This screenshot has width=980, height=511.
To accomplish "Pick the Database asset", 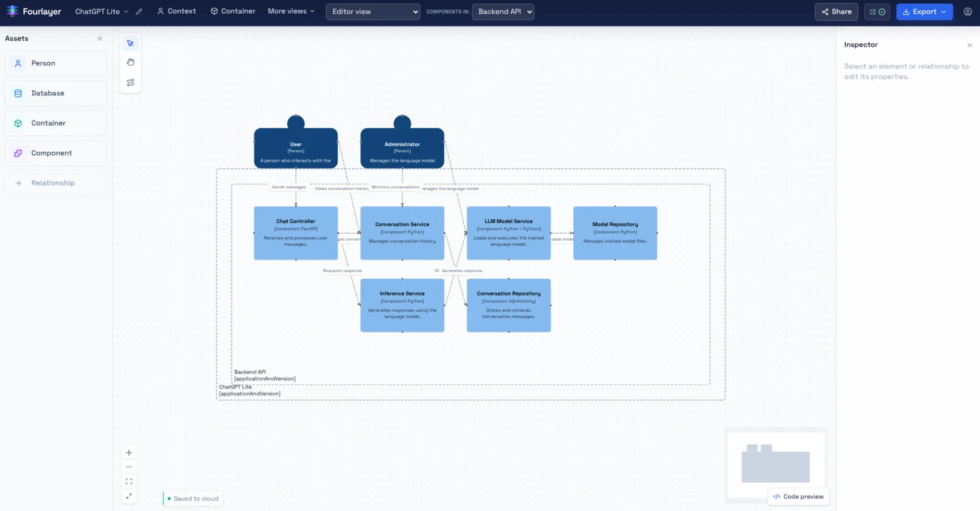I will pyautogui.click(x=55, y=94).
